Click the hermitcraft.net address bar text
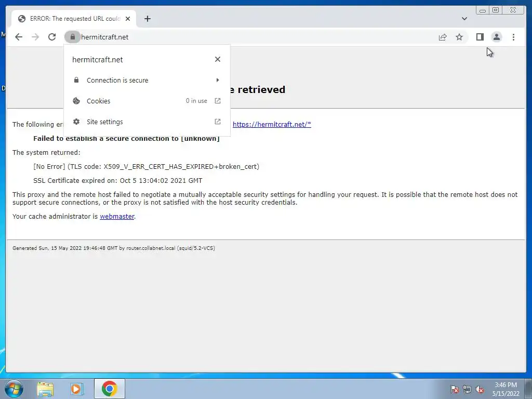This screenshot has height=399, width=532. tap(105, 37)
